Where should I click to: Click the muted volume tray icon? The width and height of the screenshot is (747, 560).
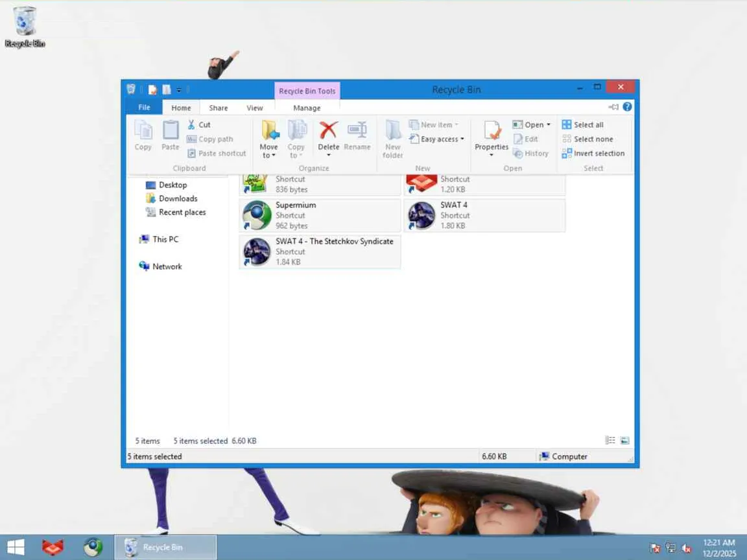click(686, 548)
